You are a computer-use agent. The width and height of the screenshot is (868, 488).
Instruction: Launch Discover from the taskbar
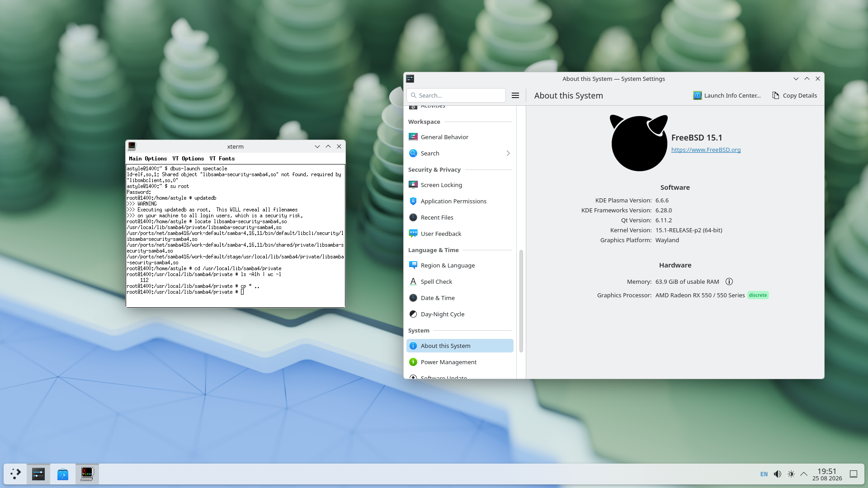pyautogui.click(x=63, y=474)
